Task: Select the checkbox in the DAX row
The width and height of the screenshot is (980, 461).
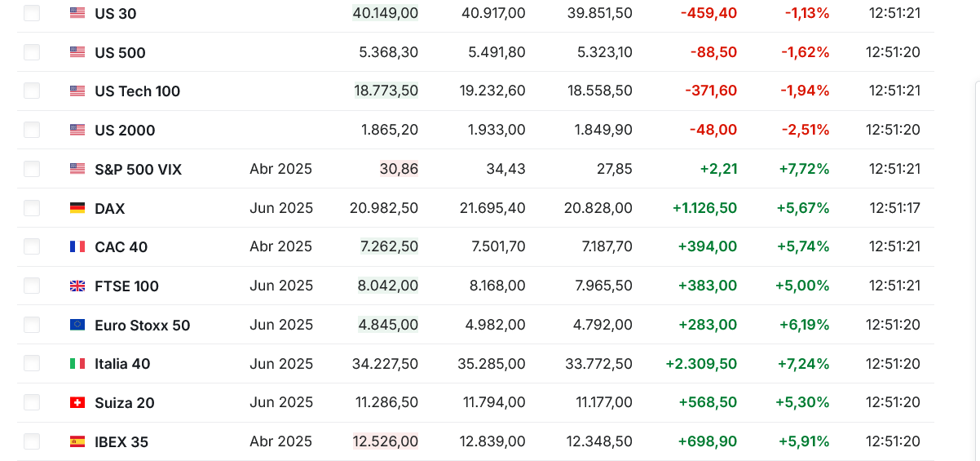Action: 32,208
